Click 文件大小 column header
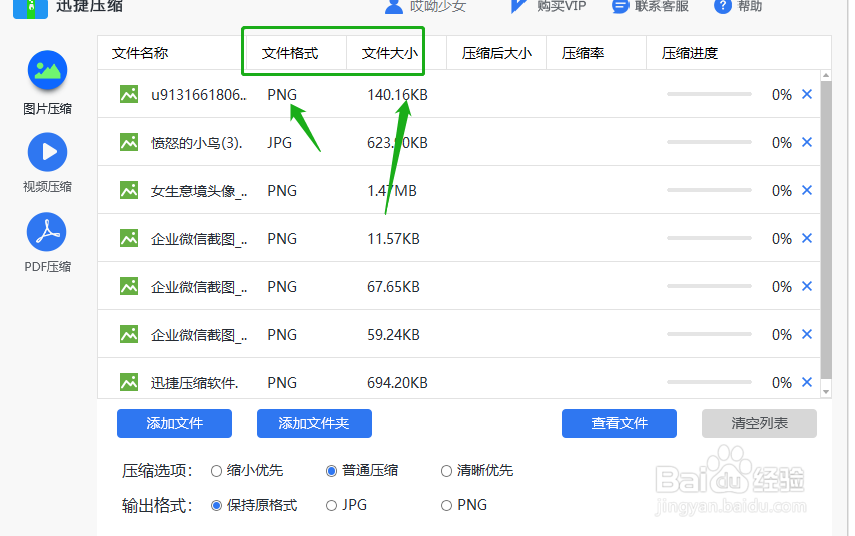The height and width of the screenshot is (536, 855). (x=390, y=53)
